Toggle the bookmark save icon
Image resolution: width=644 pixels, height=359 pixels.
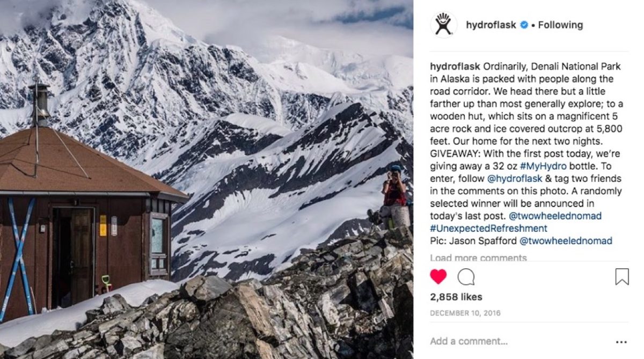(621, 277)
